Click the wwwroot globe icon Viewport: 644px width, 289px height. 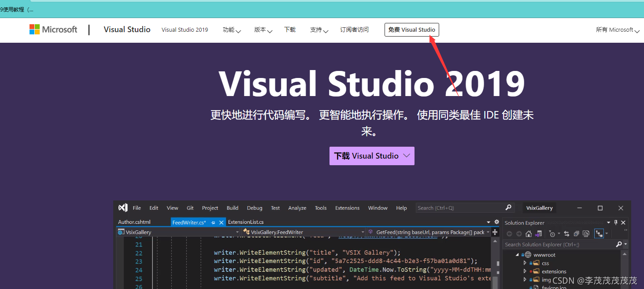click(528, 255)
